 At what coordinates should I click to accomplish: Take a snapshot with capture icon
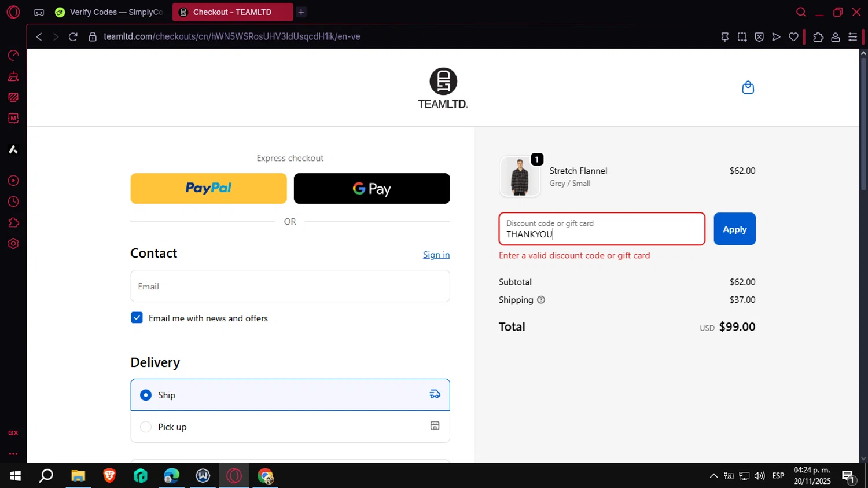[x=742, y=36]
